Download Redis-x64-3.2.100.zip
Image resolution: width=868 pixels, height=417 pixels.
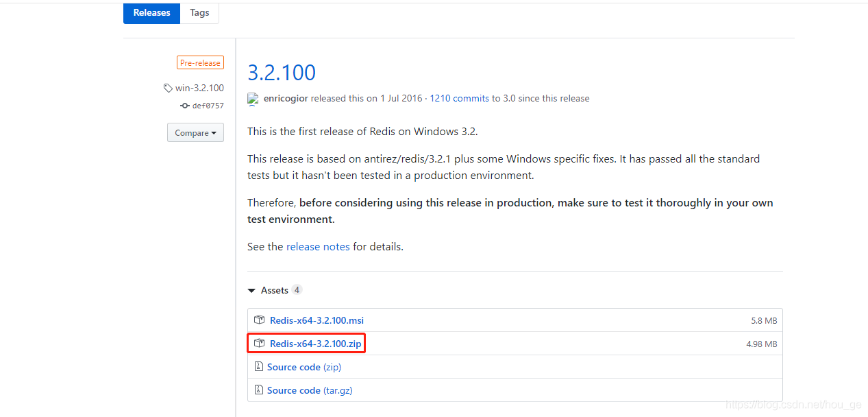316,344
